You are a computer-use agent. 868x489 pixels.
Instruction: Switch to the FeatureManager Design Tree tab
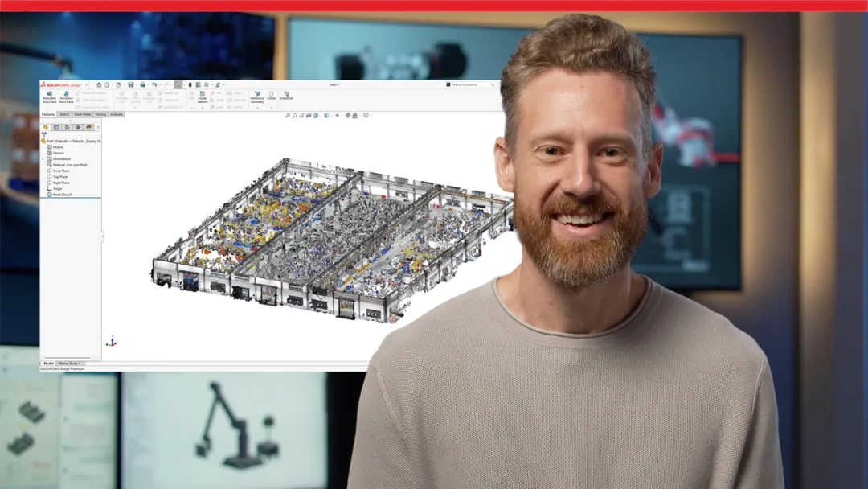point(46,127)
